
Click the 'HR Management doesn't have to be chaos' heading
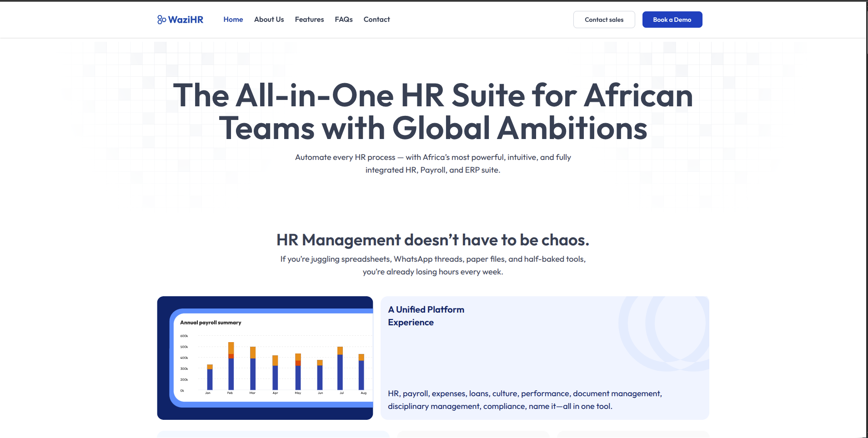click(x=433, y=240)
